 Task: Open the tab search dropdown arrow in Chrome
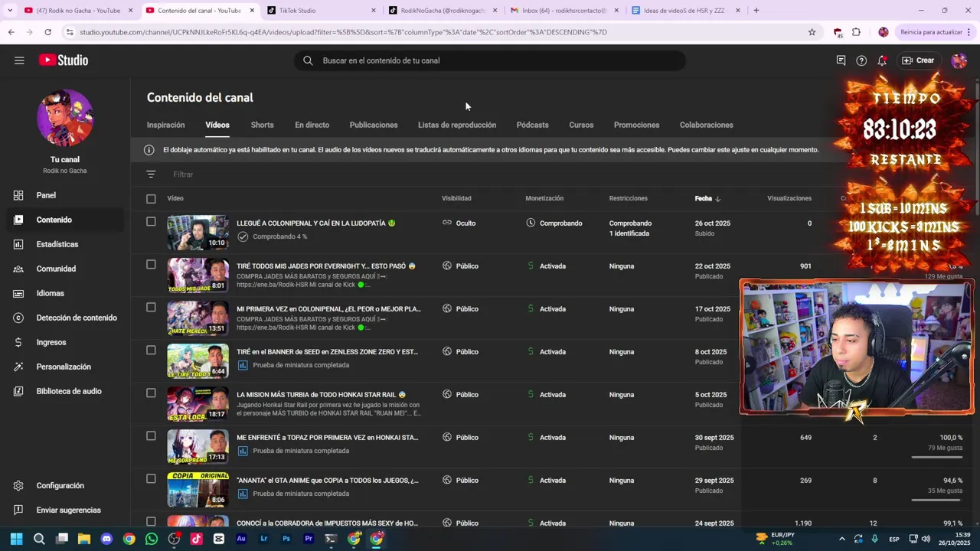click(x=10, y=11)
